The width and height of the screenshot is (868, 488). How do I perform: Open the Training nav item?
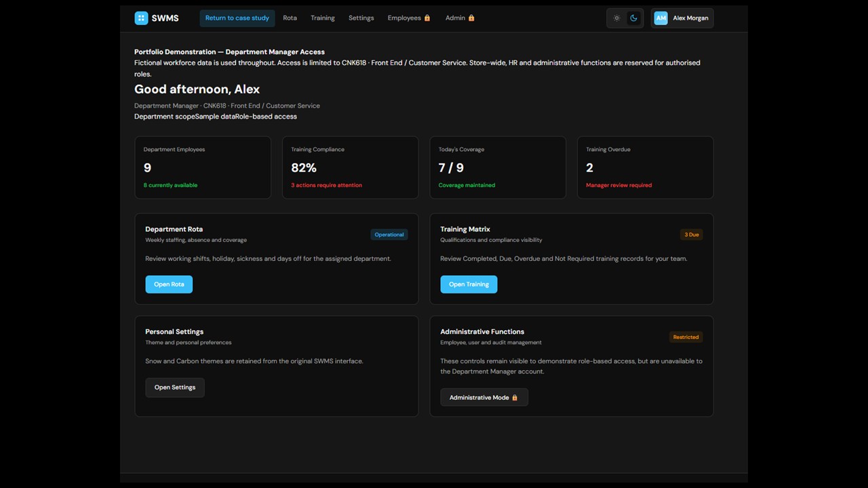pyautogui.click(x=323, y=18)
